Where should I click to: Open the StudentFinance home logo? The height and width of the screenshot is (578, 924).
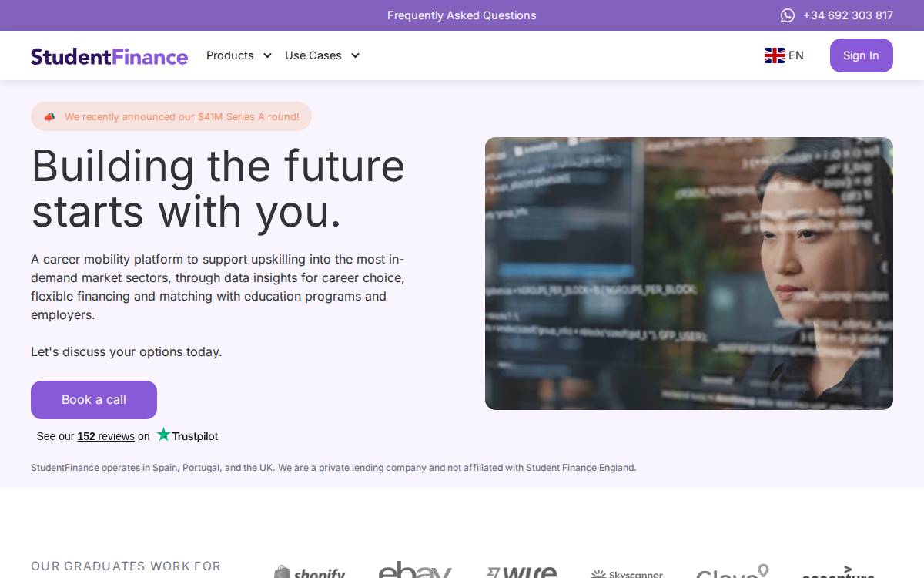pyautogui.click(x=109, y=56)
